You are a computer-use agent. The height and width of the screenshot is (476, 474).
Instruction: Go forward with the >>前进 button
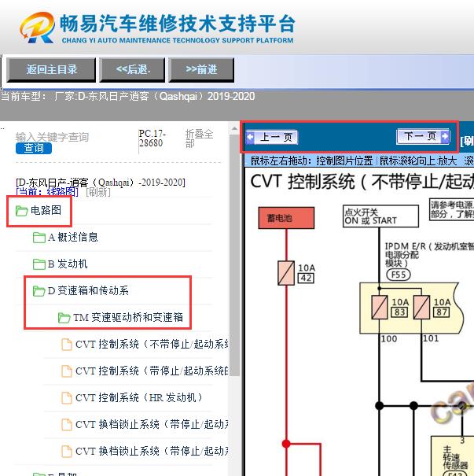[201, 70]
